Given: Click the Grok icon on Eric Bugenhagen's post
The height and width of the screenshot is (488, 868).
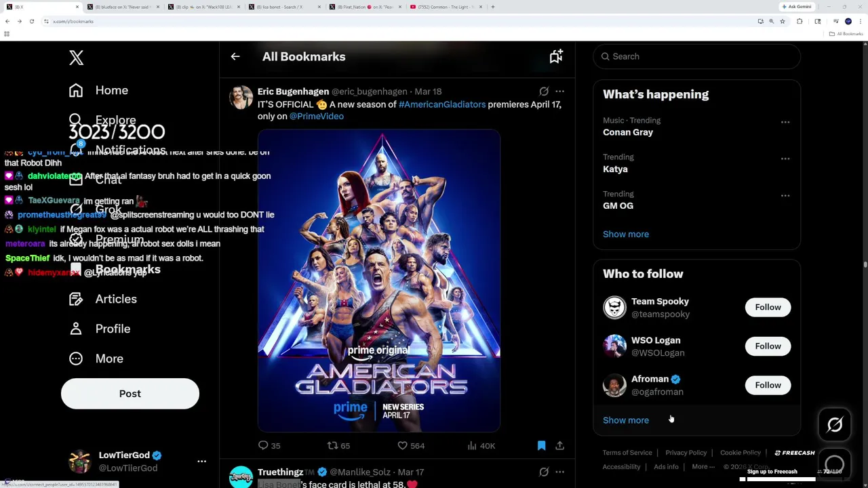Looking at the screenshot, I should 544,91.
